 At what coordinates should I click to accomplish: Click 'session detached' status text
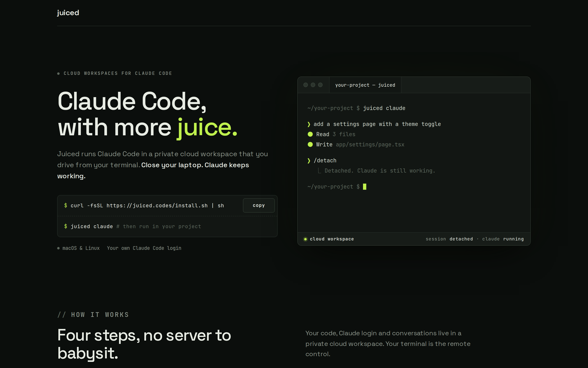[x=449, y=239]
